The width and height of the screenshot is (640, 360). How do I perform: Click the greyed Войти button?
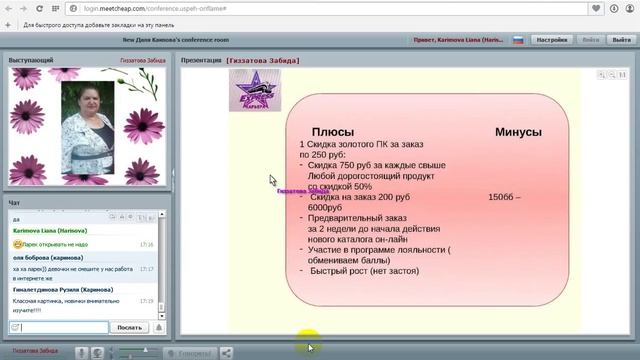point(590,40)
